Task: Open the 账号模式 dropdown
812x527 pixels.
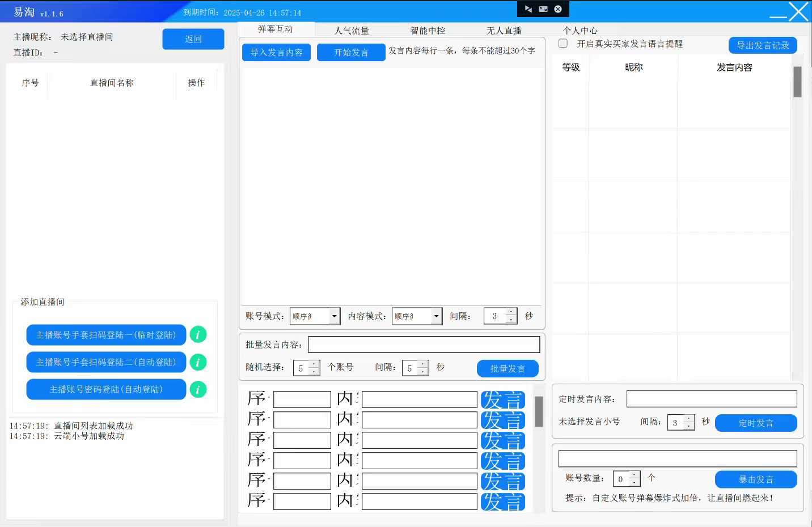Action: pyautogui.click(x=335, y=316)
